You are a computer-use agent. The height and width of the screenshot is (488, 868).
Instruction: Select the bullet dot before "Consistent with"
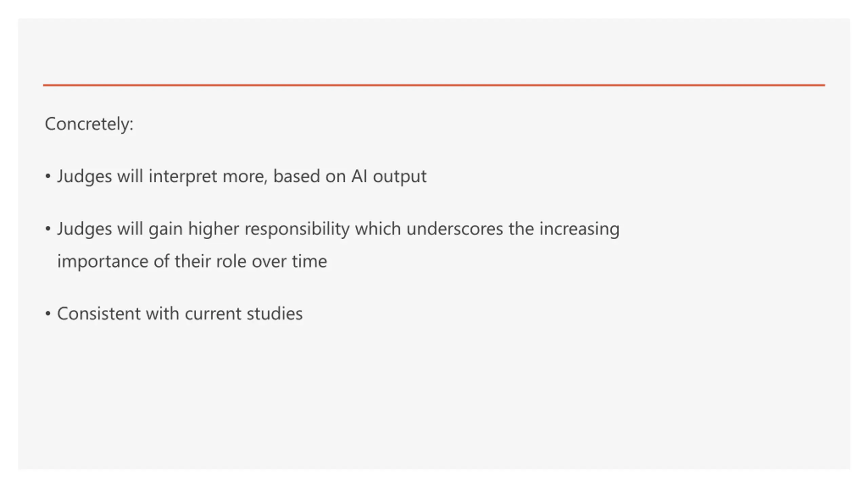pos(48,314)
